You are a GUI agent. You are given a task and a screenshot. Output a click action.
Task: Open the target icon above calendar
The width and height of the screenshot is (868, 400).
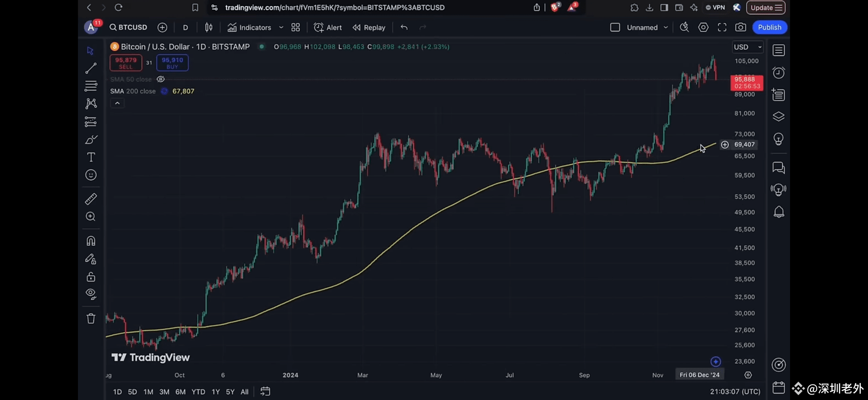(x=779, y=365)
